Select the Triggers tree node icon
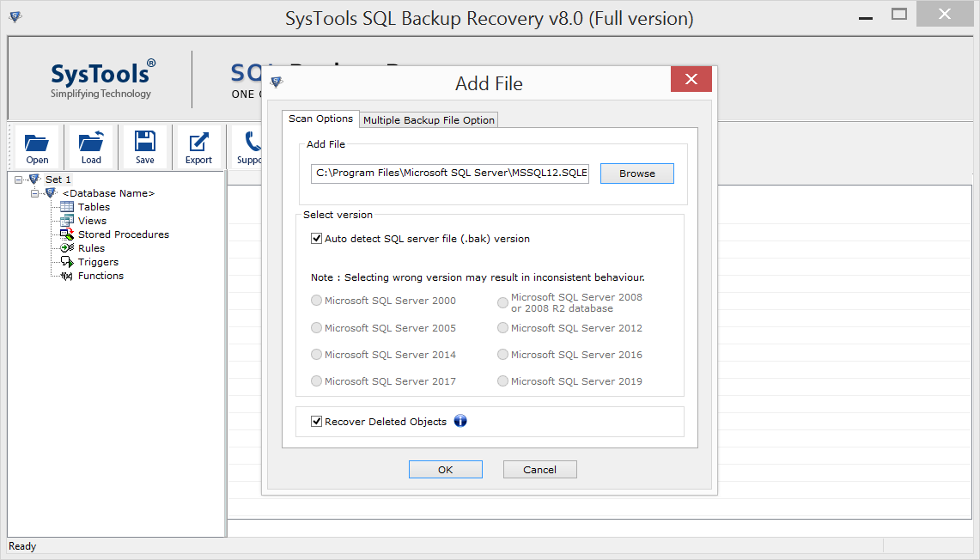980x560 pixels. pos(67,262)
